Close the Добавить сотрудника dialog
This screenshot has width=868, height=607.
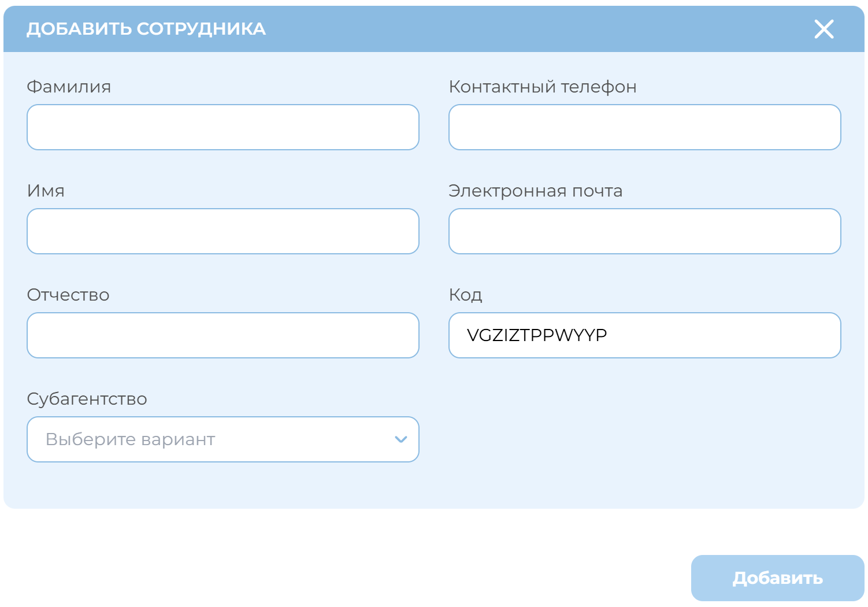[x=824, y=29]
